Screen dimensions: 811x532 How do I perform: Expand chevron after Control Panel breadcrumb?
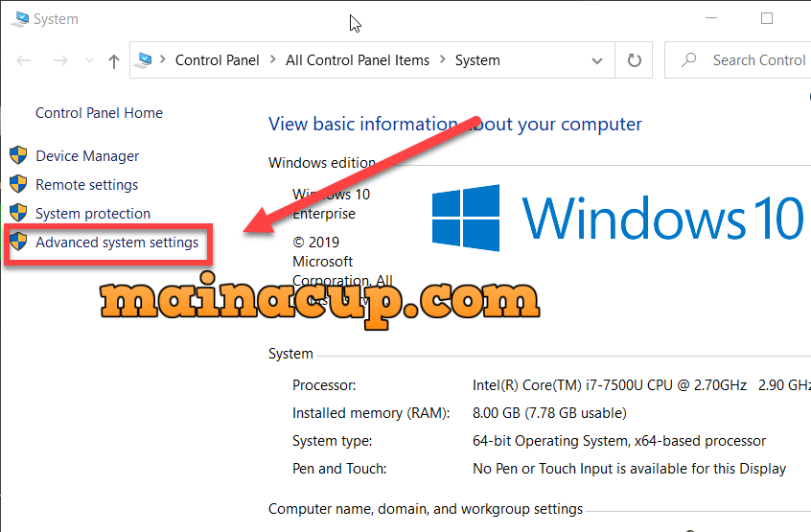273,60
